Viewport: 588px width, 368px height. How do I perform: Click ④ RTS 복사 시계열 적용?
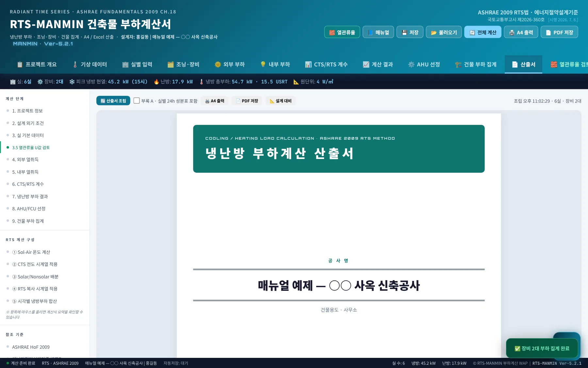[x=45, y=289]
